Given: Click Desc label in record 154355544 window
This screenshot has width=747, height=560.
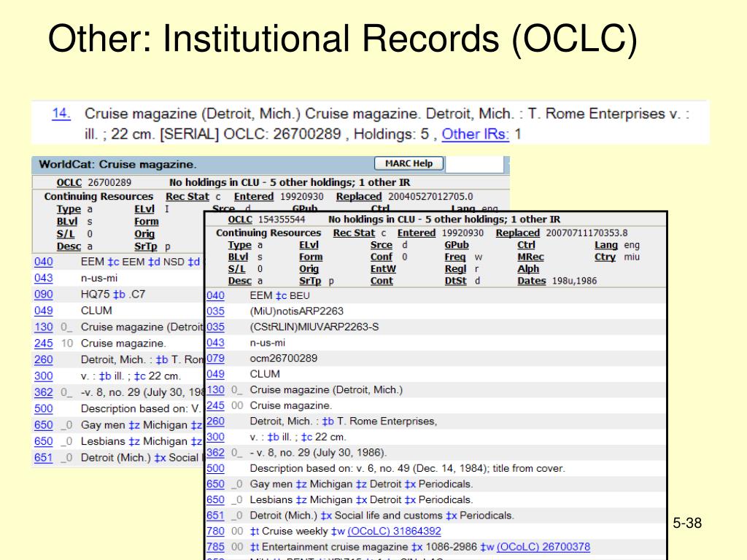Looking at the screenshot, I should coord(239,281).
